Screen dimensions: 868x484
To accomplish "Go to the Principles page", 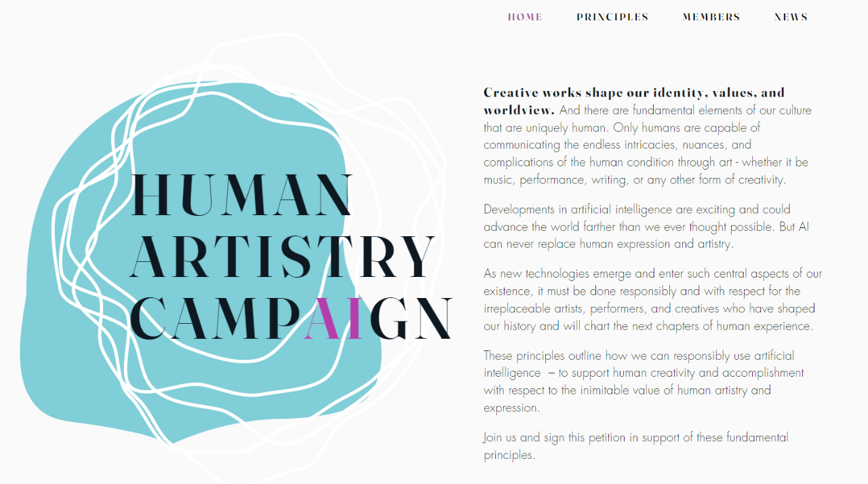I will click(x=612, y=17).
